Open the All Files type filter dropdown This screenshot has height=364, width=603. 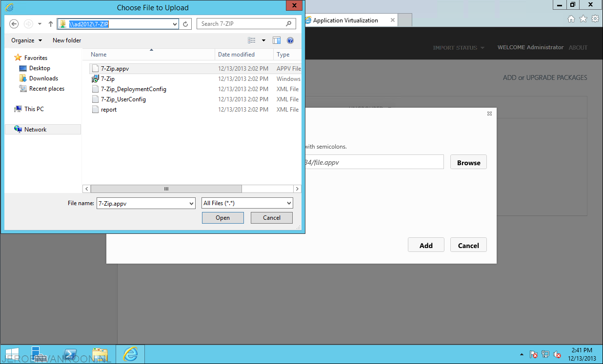coord(247,203)
